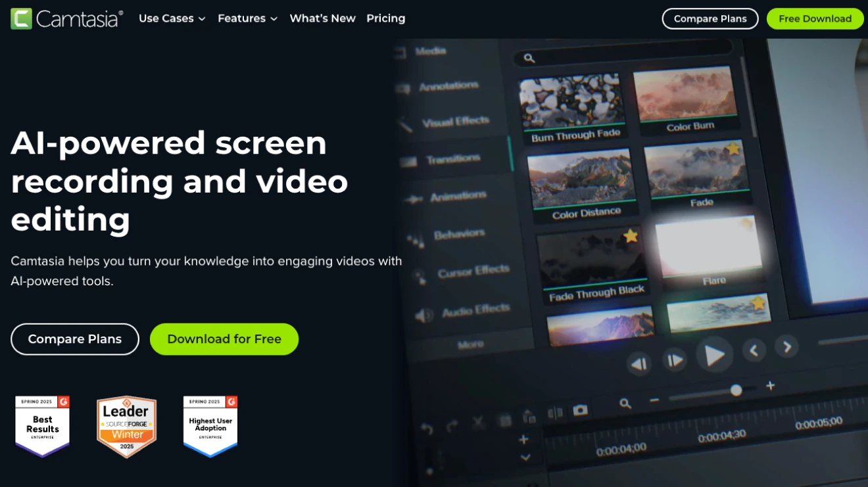
Task: Open the Pricing page
Action: click(x=386, y=18)
